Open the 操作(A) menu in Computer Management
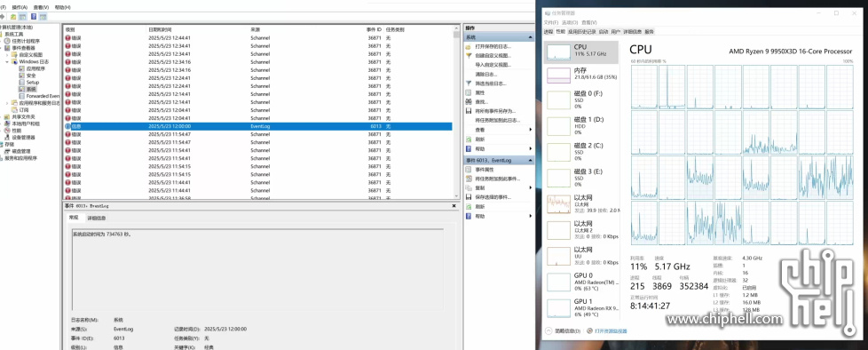868x350 pixels. [19, 6]
